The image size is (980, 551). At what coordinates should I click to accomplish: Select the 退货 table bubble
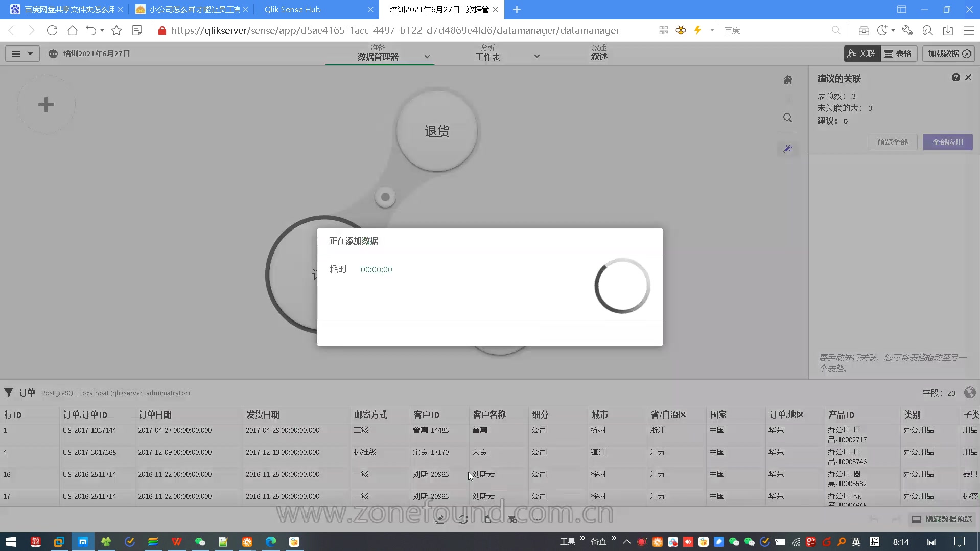[x=437, y=131]
